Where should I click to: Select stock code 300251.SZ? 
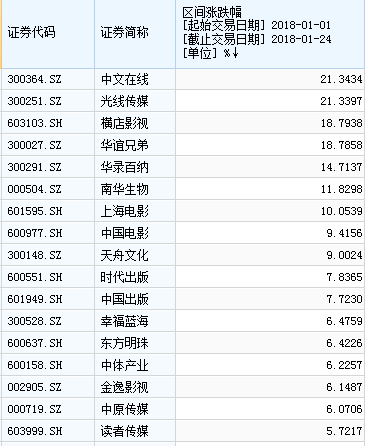[35, 101]
